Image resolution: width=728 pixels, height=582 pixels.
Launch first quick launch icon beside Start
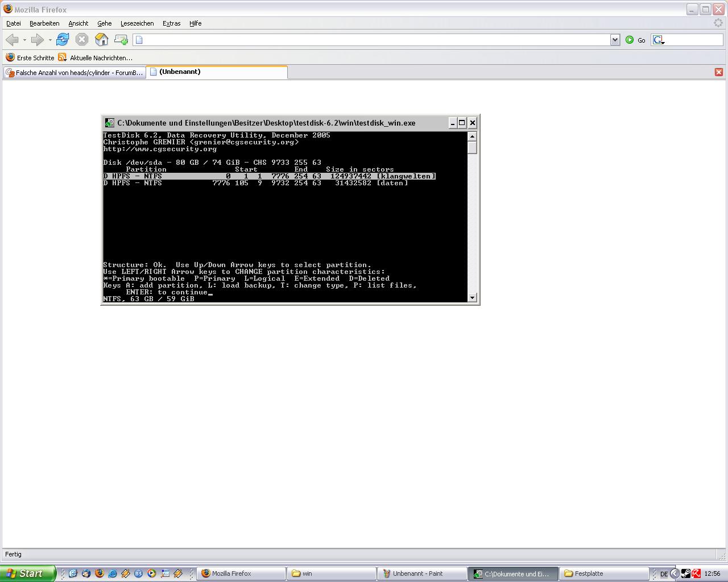73,573
